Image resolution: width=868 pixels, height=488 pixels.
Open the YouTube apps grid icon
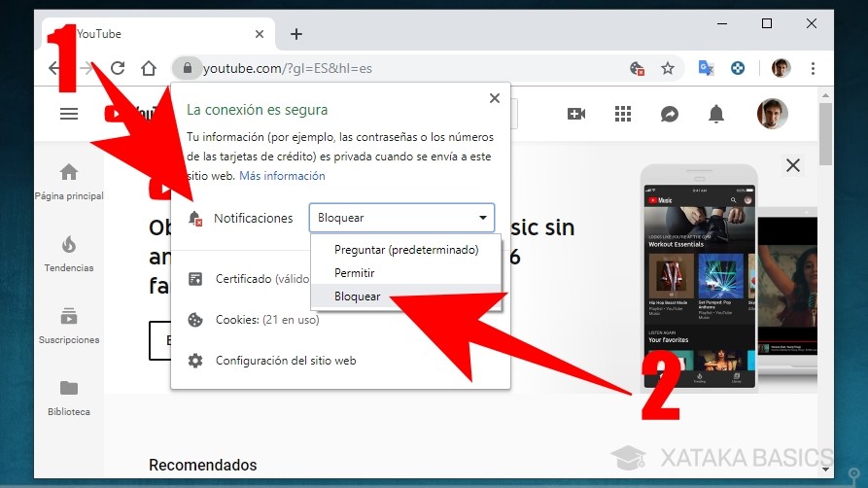pyautogui.click(x=623, y=114)
